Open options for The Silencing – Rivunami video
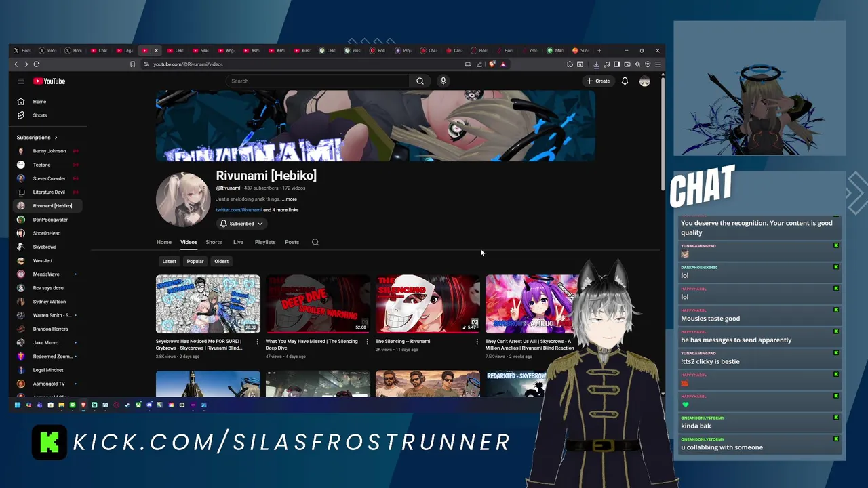The image size is (868, 488). [x=477, y=342]
